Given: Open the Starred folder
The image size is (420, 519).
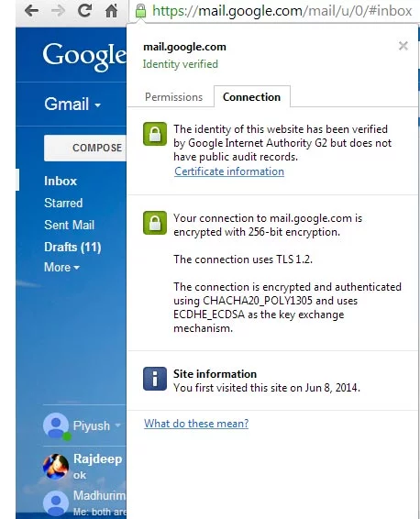Looking at the screenshot, I should tap(63, 203).
